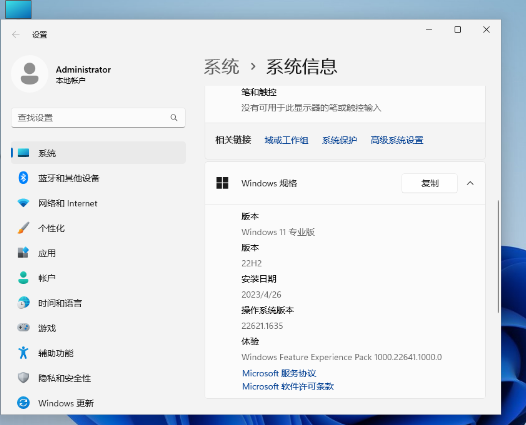Click the accessibility figure icon

point(23,353)
